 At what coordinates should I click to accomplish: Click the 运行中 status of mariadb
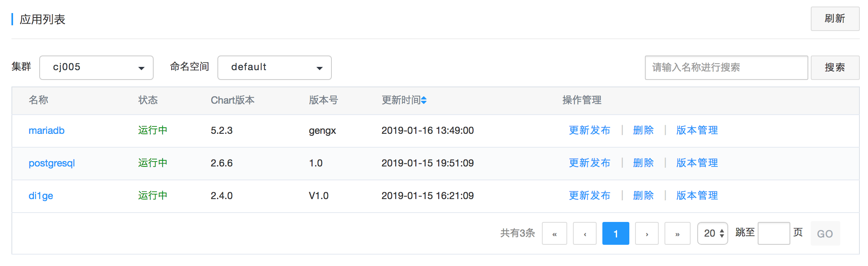click(153, 131)
